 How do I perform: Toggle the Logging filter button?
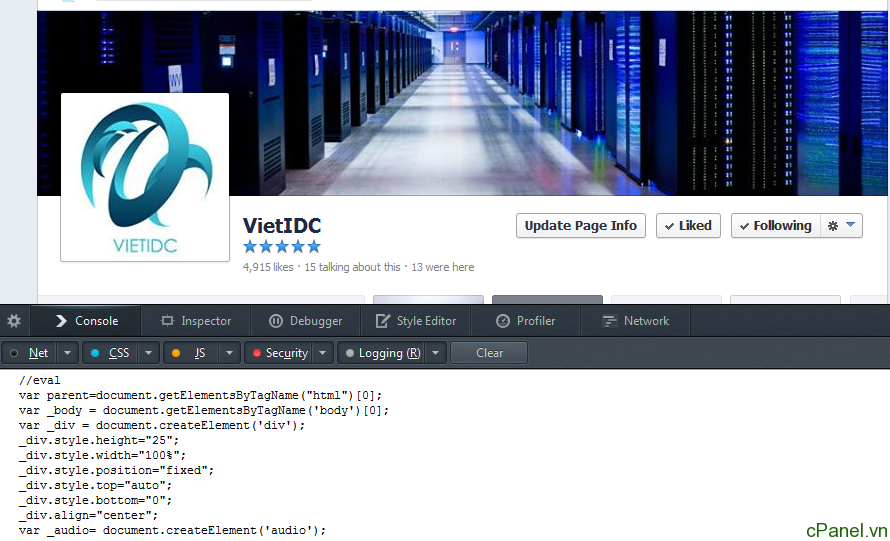(x=382, y=353)
